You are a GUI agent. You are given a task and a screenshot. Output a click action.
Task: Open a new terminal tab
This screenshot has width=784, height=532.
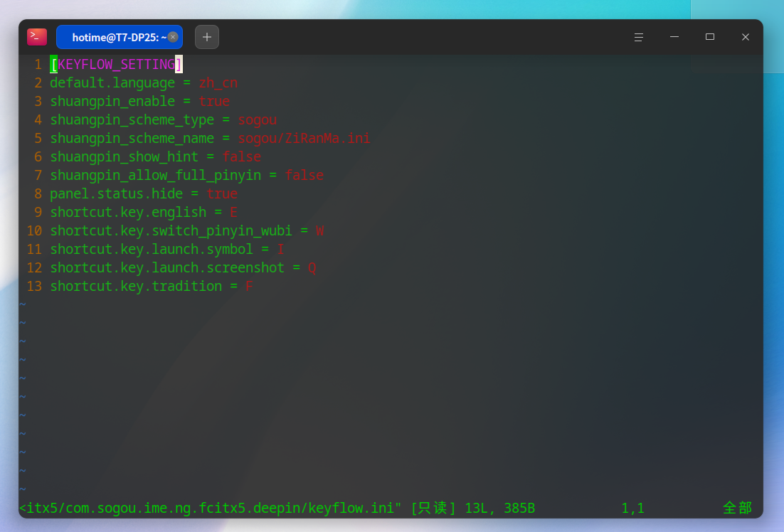tap(207, 37)
